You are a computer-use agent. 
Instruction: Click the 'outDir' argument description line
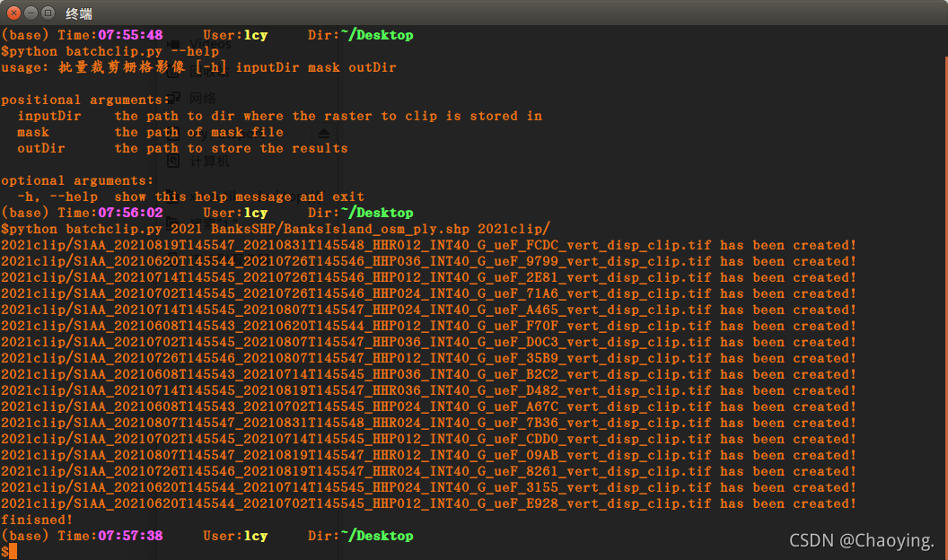[182, 148]
